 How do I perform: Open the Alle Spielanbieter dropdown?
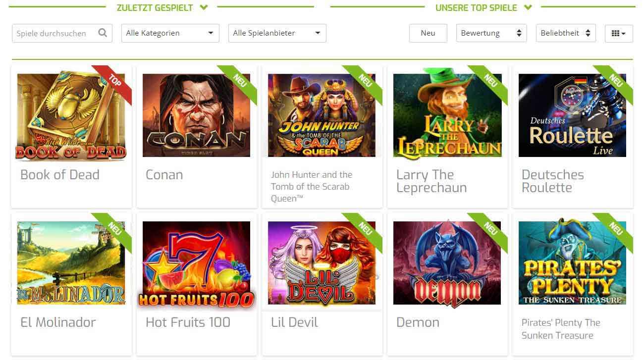277,33
